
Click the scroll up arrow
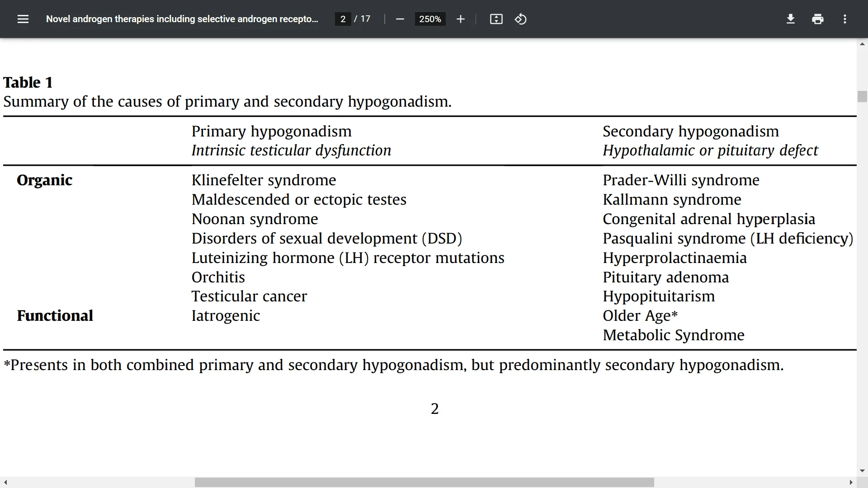862,44
